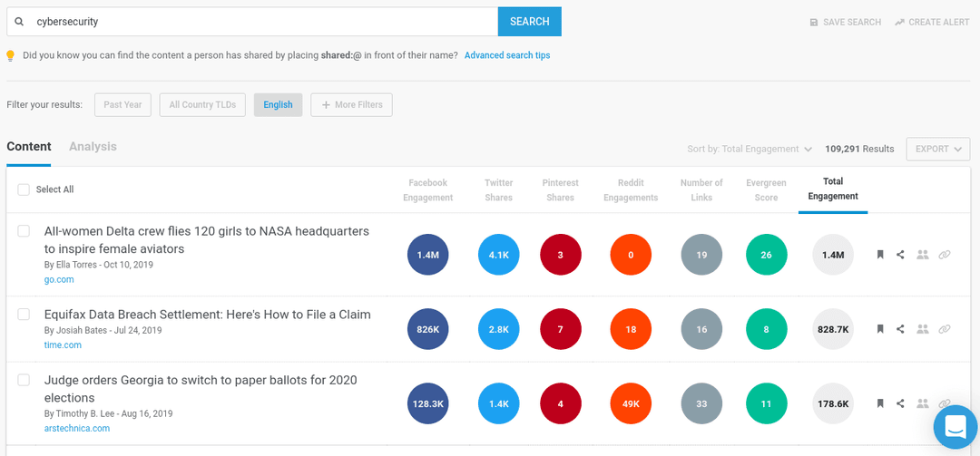This screenshot has height=456, width=980.
Task: Click the 826K Facebook engagement circle
Action: point(428,328)
